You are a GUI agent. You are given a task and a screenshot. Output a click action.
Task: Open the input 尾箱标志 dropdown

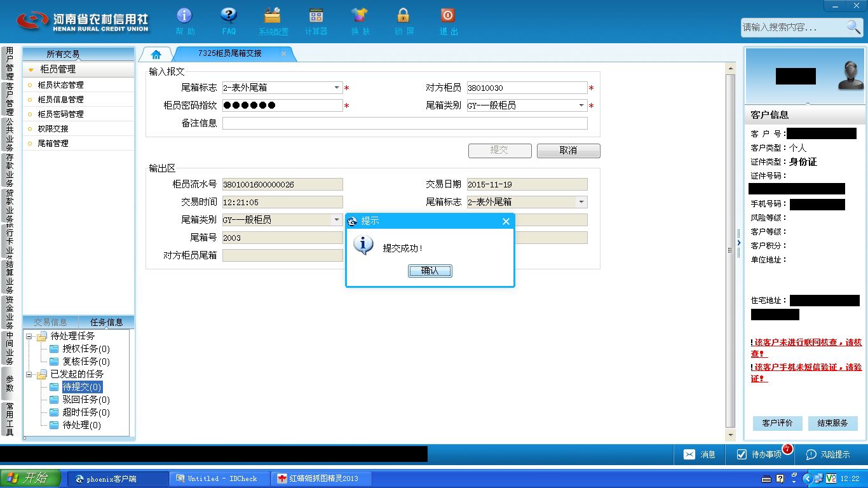point(337,88)
